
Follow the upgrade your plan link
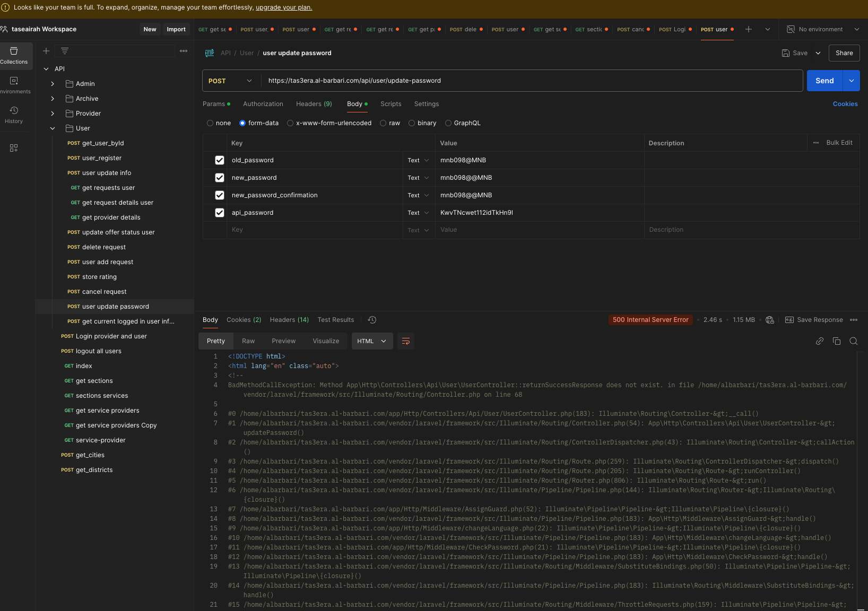point(284,7)
